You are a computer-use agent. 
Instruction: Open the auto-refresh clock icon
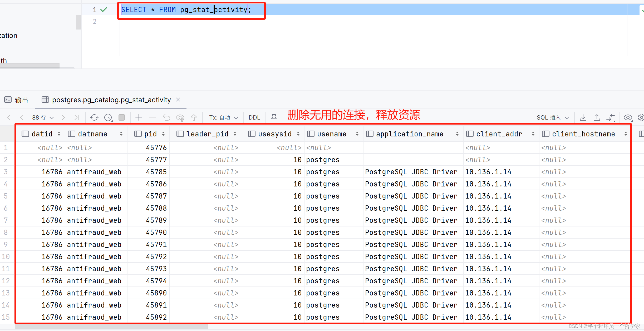click(108, 117)
